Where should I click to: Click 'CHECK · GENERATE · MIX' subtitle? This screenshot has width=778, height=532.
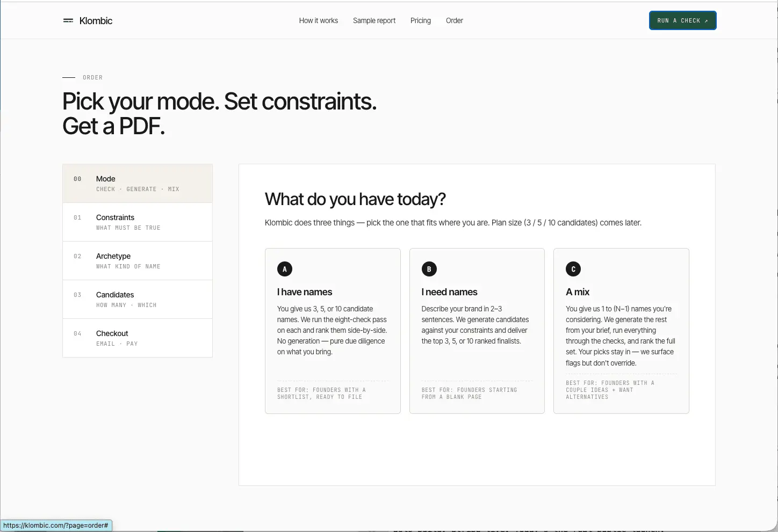[x=138, y=189]
